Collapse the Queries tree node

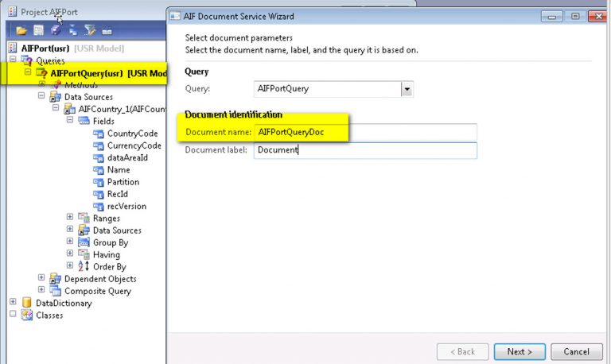[13, 60]
